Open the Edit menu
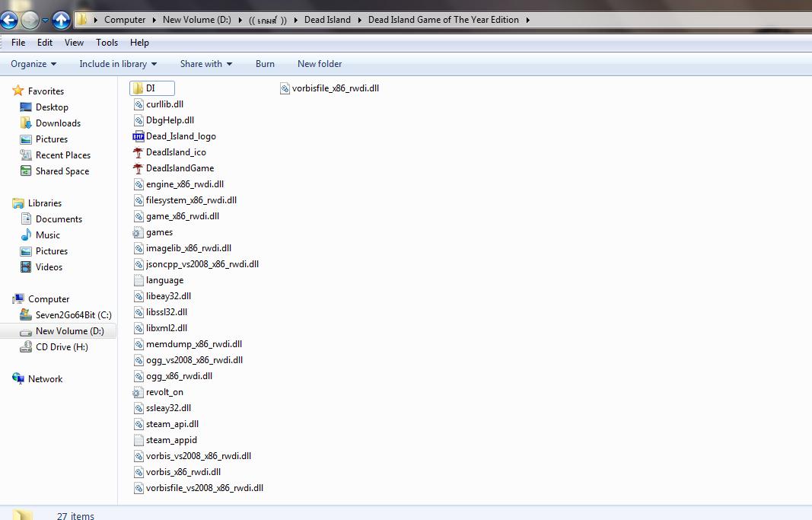The height and width of the screenshot is (520, 812). point(45,43)
